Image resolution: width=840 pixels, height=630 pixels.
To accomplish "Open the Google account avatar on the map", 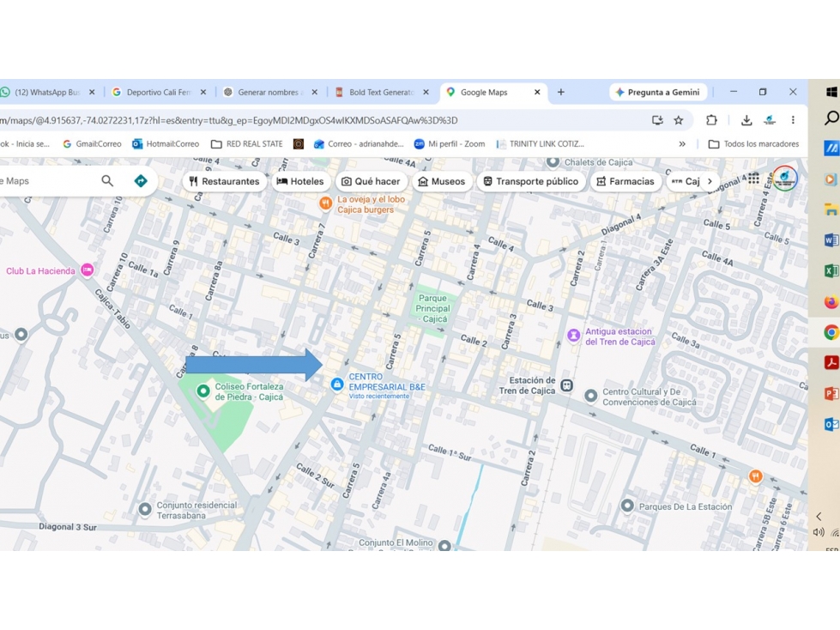I will point(785,179).
